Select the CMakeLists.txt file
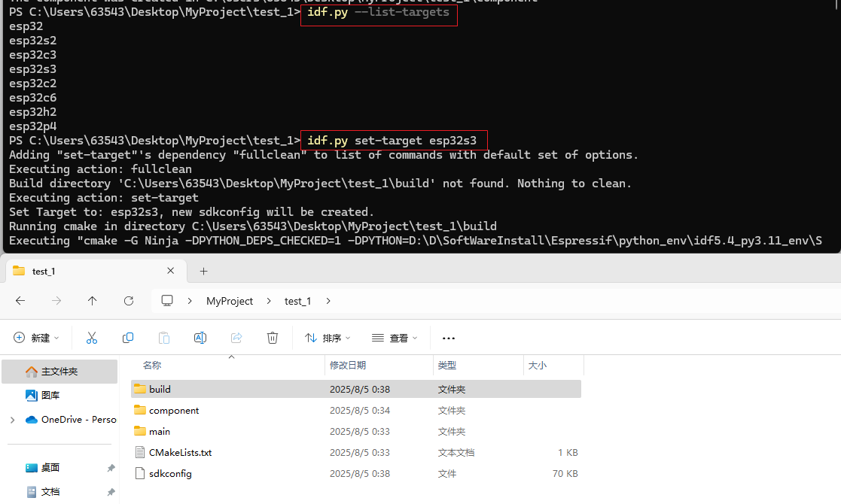This screenshot has height=504, width=841. coord(356,453)
